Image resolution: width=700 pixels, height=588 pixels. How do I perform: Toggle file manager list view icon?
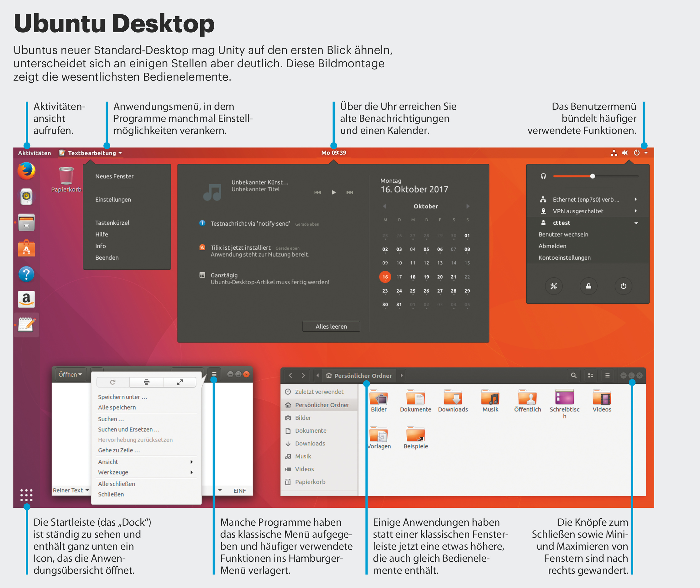point(591,375)
